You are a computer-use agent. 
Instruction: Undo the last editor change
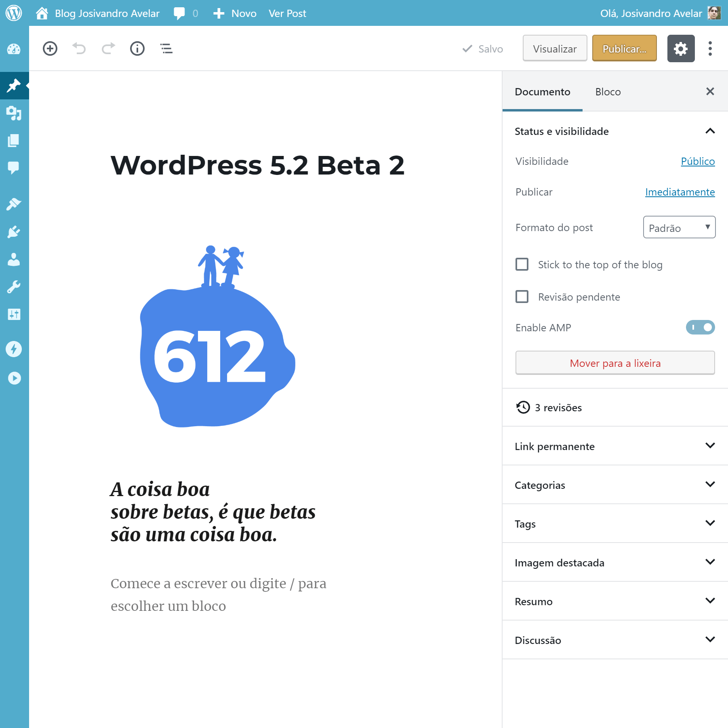point(79,48)
